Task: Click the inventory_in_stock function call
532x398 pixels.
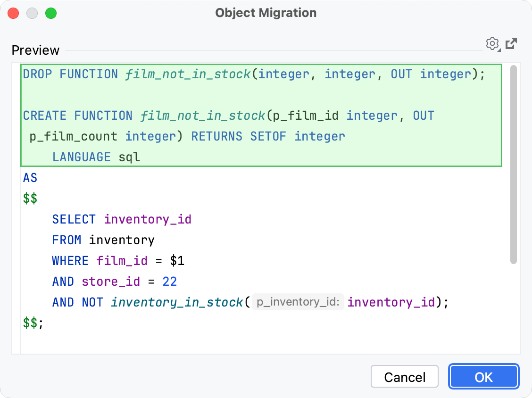Action: coord(177,302)
